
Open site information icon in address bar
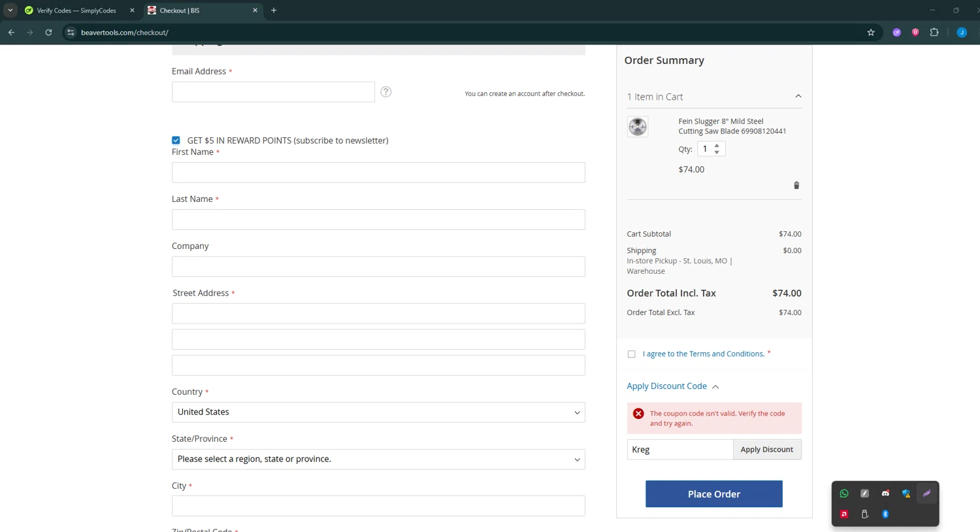coord(71,32)
